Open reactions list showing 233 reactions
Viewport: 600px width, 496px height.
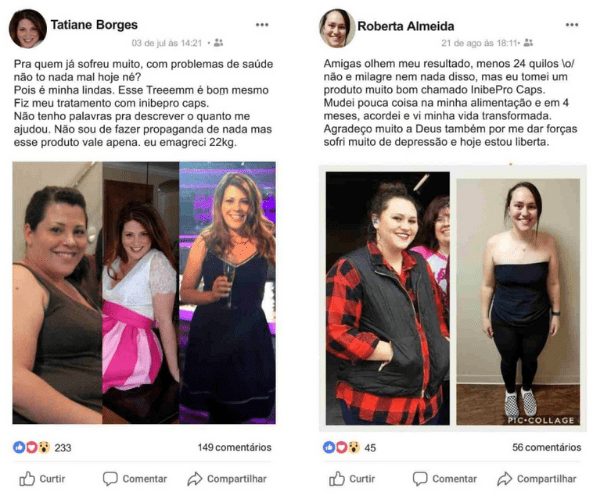tap(42, 447)
